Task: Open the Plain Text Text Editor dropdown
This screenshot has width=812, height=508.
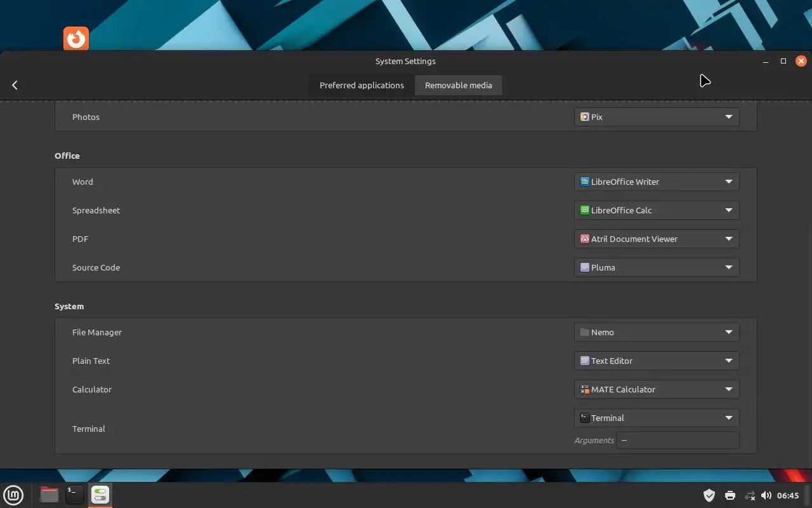Action: click(657, 361)
